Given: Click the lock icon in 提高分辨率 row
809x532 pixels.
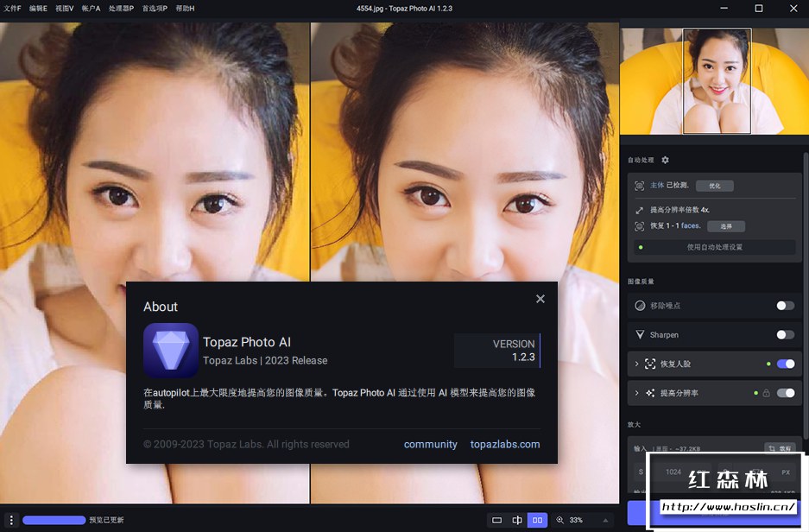Looking at the screenshot, I should click(x=766, y=393).
